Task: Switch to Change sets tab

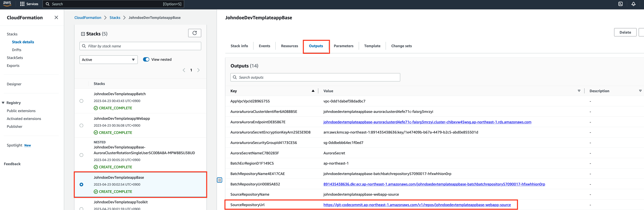Action: pyautogui.click(x=402, y=46)
